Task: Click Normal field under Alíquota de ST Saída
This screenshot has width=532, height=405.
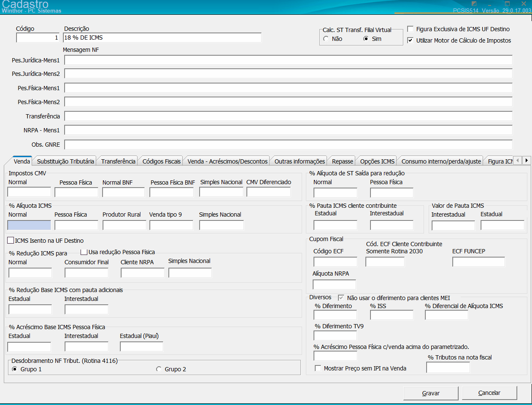Action: click(x=335, y=193)
